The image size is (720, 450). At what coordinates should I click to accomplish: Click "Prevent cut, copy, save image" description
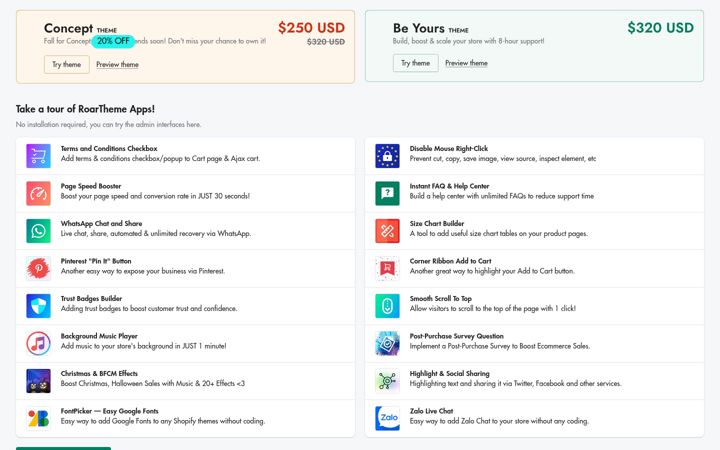(503, 158)
